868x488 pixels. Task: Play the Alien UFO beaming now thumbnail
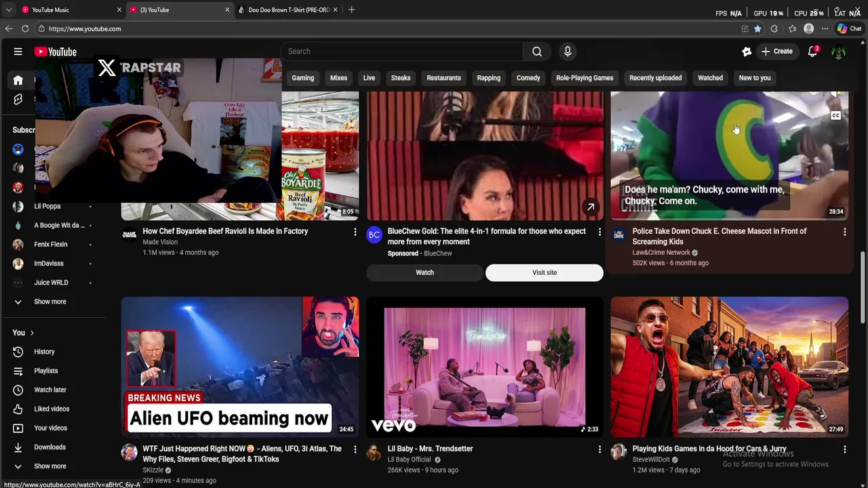[x=240, y=367]
